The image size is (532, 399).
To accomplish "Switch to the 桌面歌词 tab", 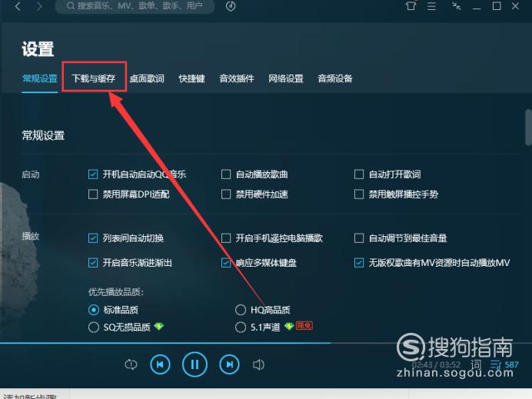I will 147,78.
